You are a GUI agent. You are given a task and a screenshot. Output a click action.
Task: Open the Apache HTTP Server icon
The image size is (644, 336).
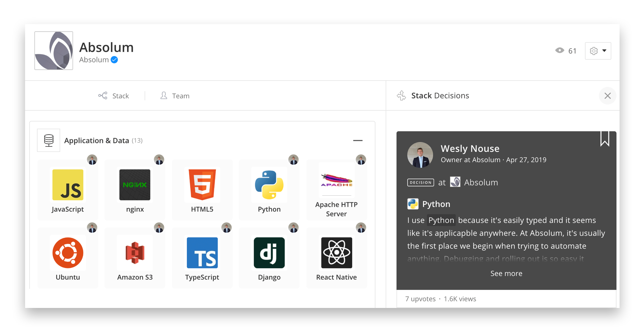pyautogui.click(x=337, y=181)
